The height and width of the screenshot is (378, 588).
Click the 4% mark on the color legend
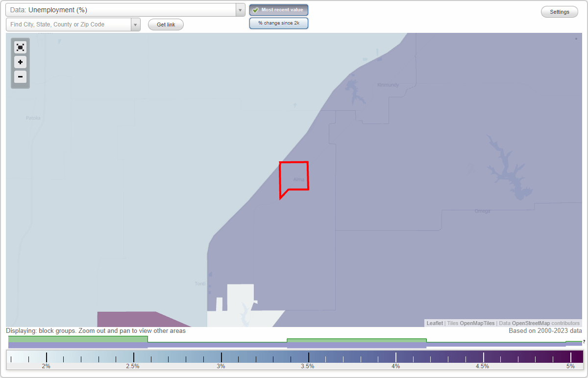[396, 366]
